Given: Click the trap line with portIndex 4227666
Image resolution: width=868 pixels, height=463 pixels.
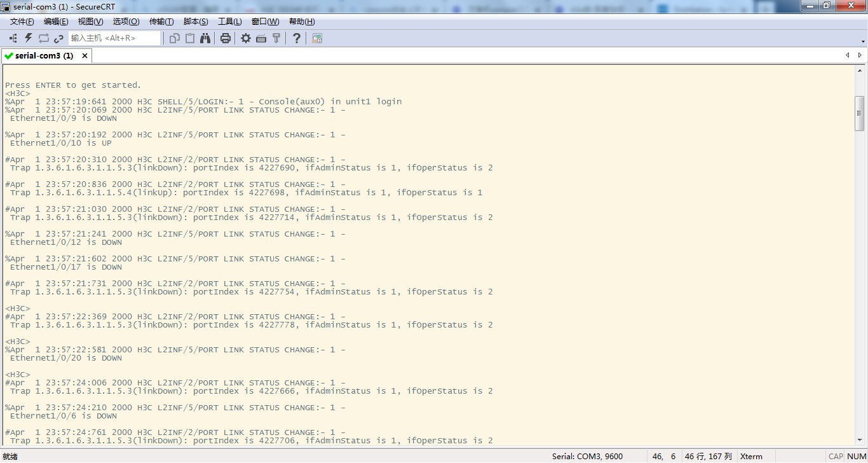Looking at the screenshot, I should point(252,391).
